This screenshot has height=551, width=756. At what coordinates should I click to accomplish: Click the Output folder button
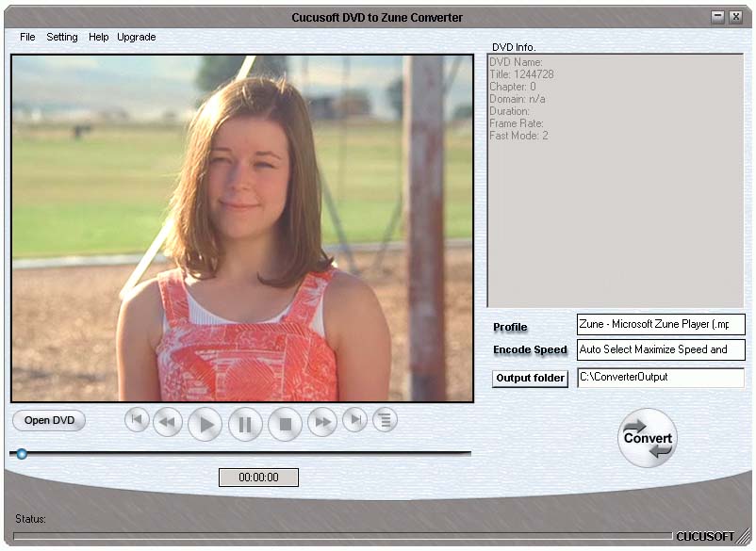530,378
